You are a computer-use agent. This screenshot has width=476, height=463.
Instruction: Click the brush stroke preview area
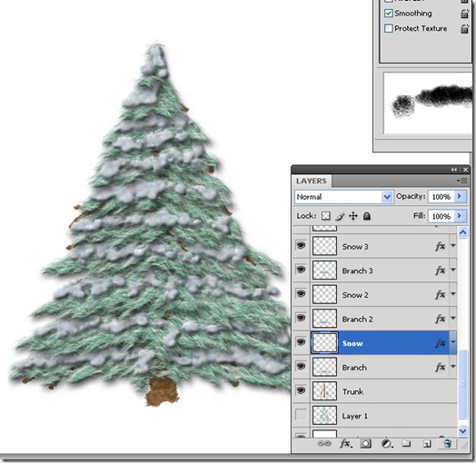428,103
